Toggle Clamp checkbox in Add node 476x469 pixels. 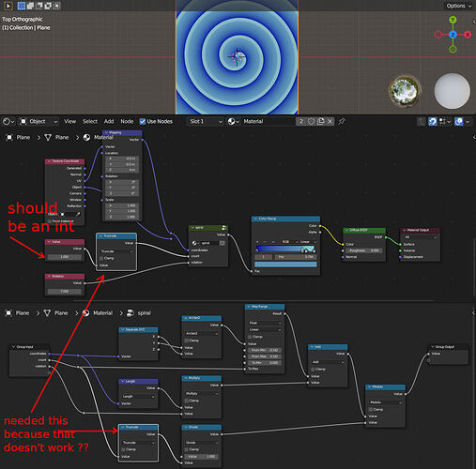[313, 370]
